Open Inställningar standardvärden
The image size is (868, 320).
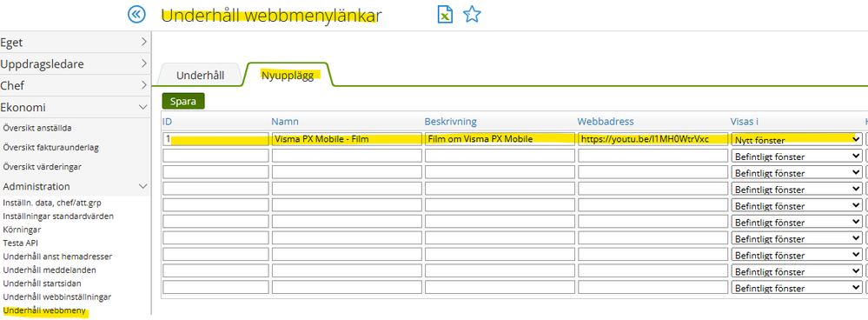click(x=58, y=216)
